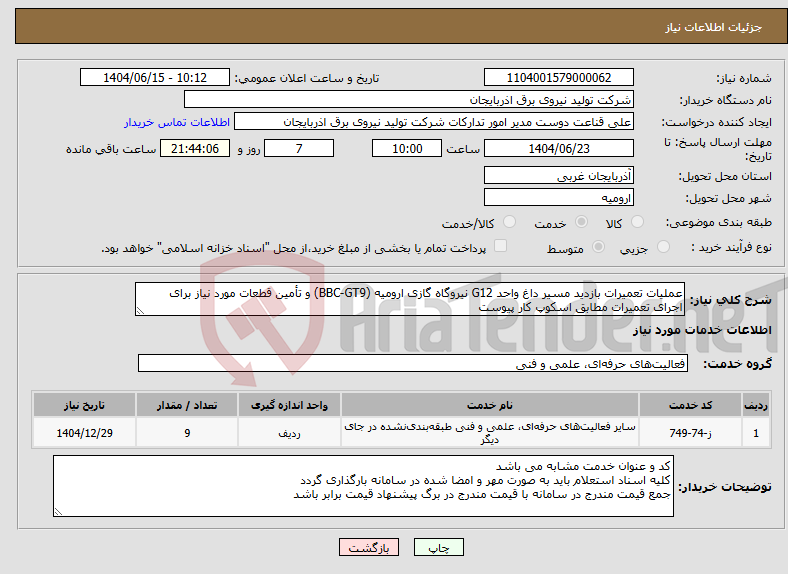Click the deadline time field 10:00

point(407,148)
